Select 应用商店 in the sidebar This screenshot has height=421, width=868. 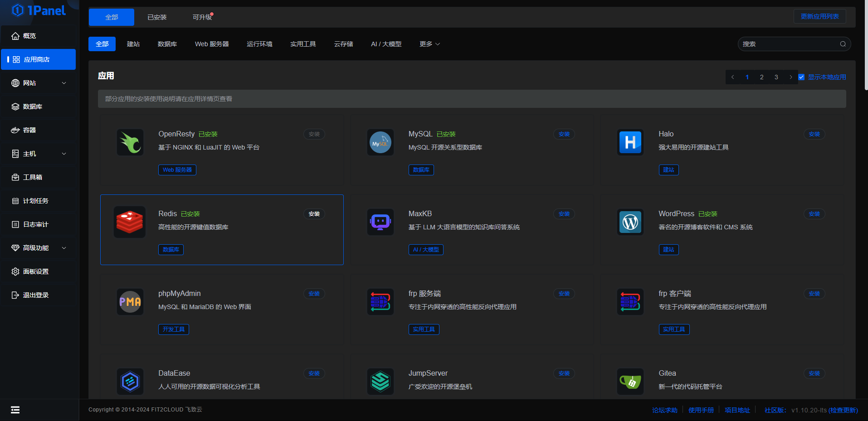pyautogui.click(x=38, y=59)
